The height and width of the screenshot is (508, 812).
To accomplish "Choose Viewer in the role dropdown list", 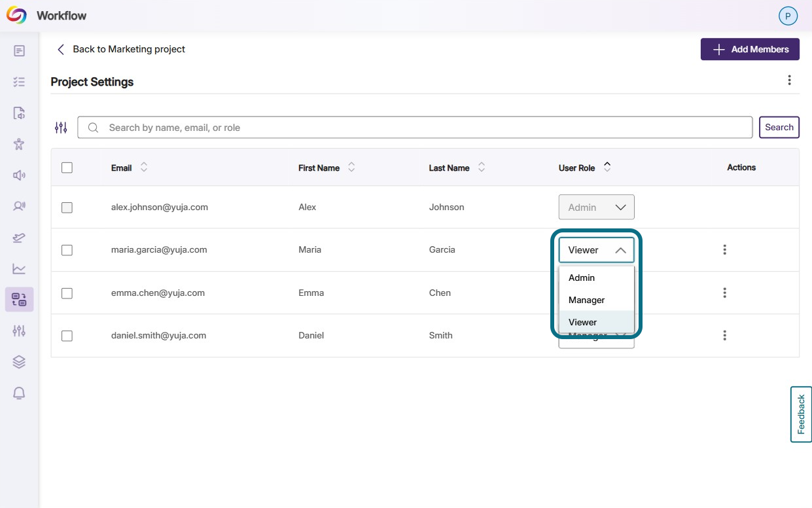I will coord(596,322).
